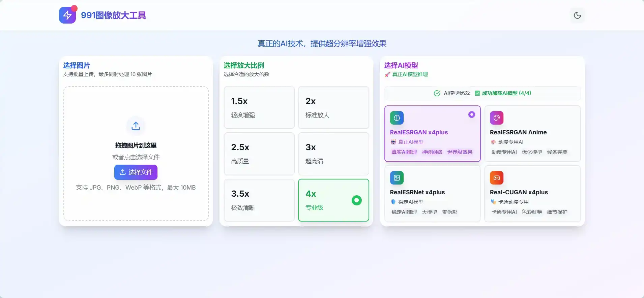Pick the 4x 专业级 scale option
This screenshot has width=644, height=298.
(333, 200)
